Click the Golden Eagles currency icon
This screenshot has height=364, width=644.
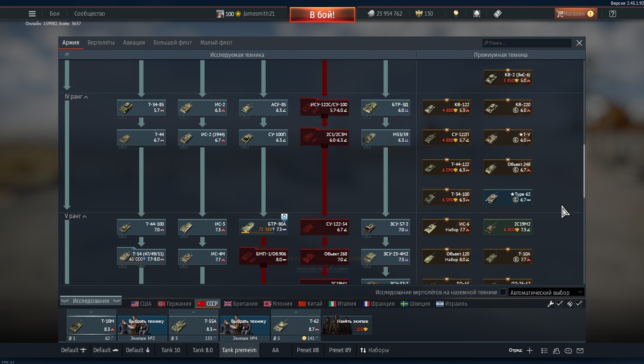point(419,14)
